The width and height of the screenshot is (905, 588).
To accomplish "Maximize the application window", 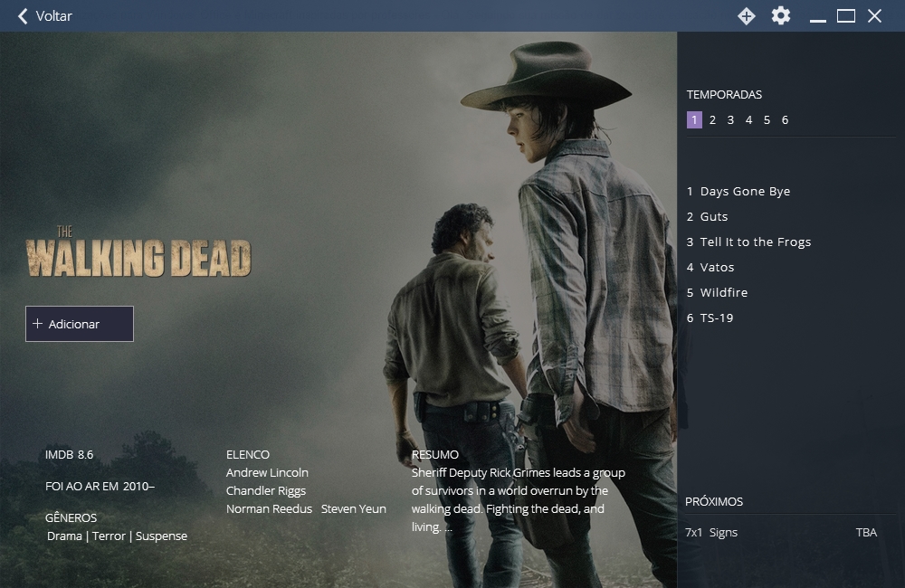I will pyautogui.click(x=846, y=16).
